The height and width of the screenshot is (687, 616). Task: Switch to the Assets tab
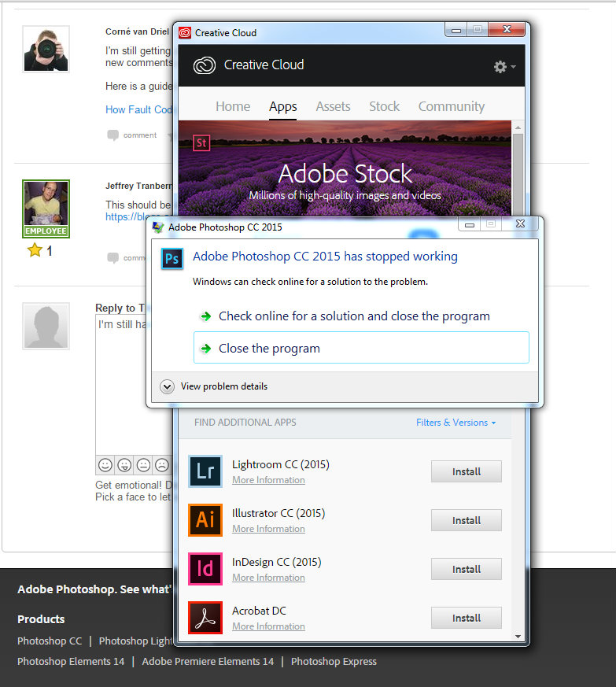(333, 106)
